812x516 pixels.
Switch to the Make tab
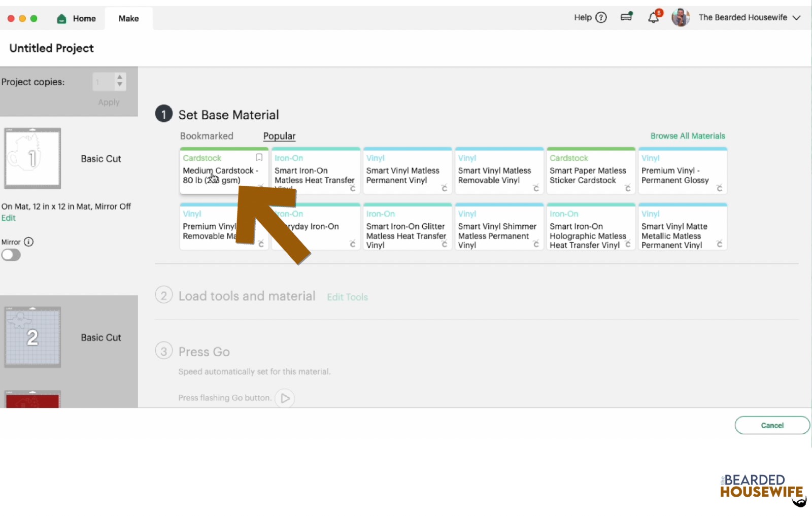point(128,18)
